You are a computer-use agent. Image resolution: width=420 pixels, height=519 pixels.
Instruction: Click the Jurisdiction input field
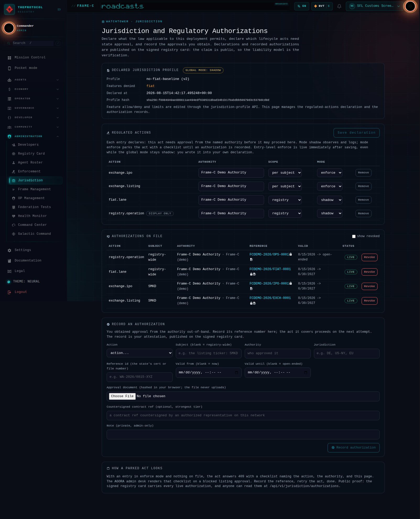[347, 353]
